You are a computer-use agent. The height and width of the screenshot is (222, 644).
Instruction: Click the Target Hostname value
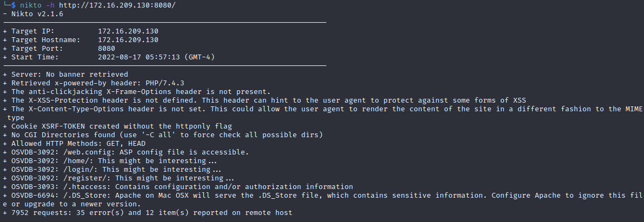128,39
